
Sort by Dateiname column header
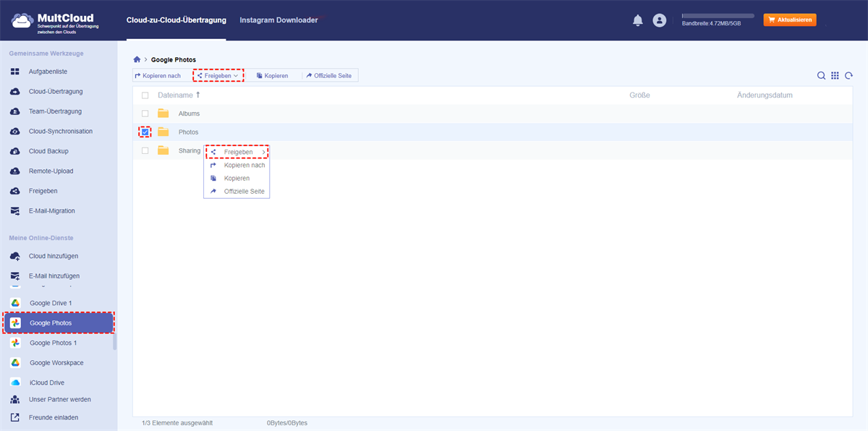[179, 95]
